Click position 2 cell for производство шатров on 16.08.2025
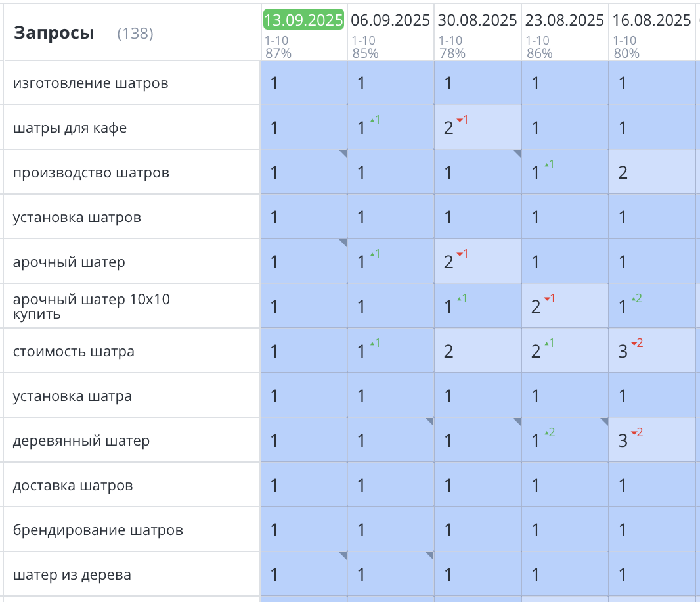This screenshot has width=700, height=602. [x=624, y=172]
